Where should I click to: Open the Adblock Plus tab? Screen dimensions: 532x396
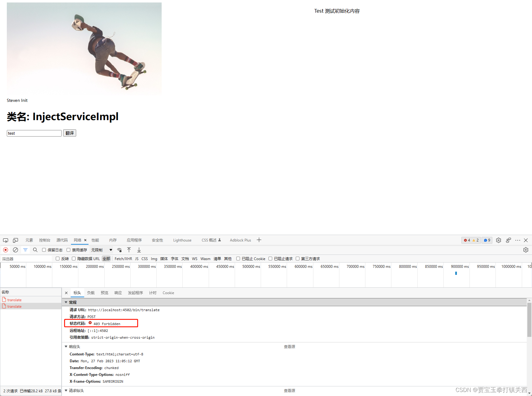(x=240, y=240)
